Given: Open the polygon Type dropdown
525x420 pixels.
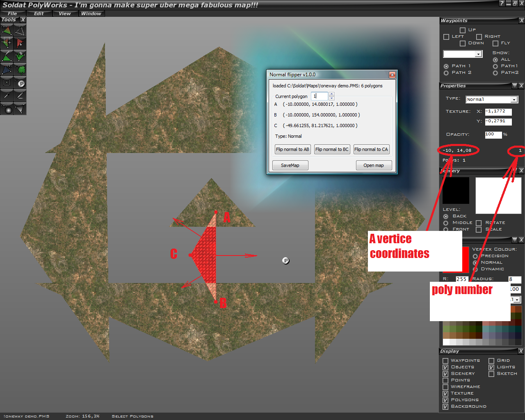Looking at the screenshot, I should 514,100.
